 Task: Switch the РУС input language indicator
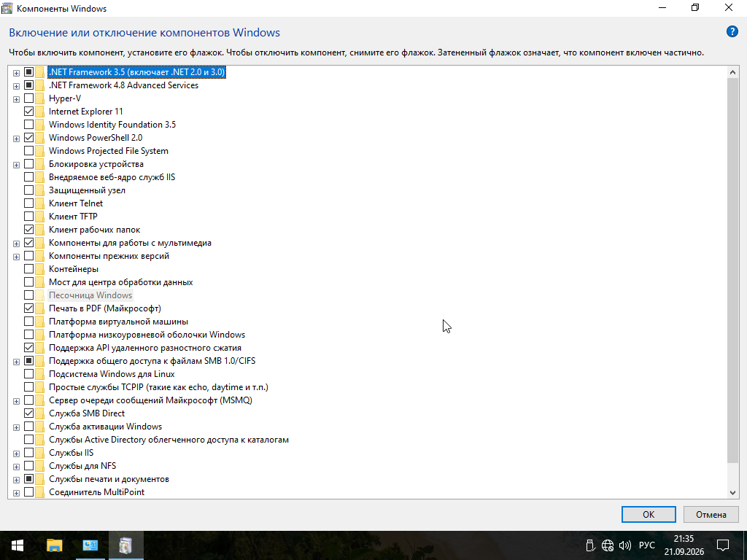pyautogui.click(x=646, y=545)
